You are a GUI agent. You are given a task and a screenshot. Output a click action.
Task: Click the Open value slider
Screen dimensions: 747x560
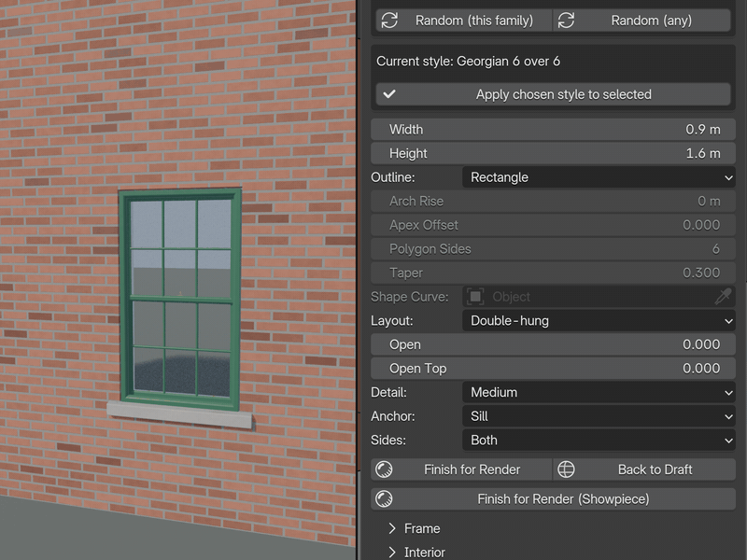[553, 344]
